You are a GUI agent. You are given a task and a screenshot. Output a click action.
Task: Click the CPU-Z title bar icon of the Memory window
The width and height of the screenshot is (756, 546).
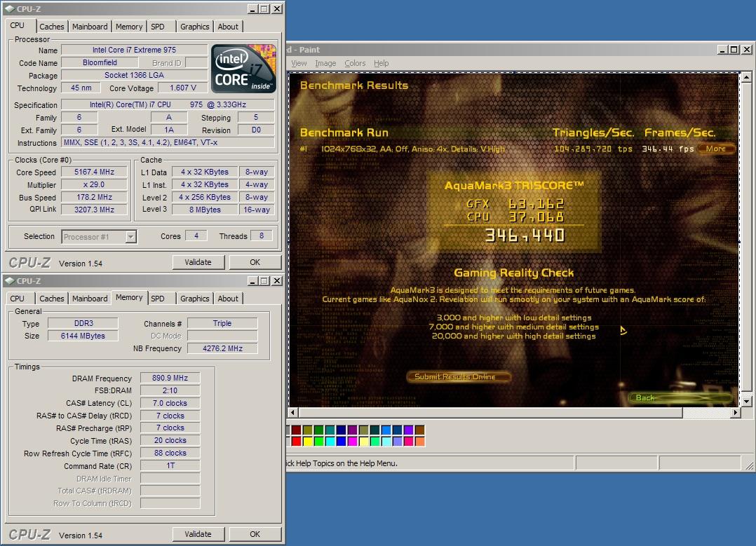[10, 280]
